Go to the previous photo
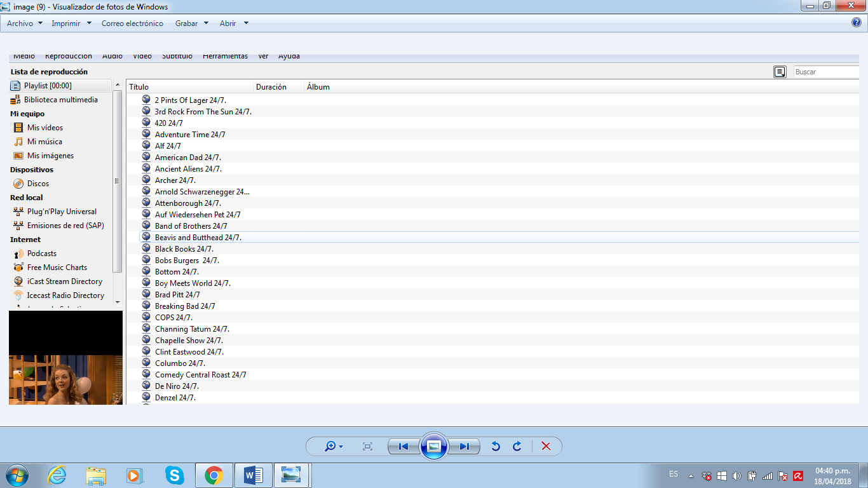 pyautogui.click(x=403, y=447)
